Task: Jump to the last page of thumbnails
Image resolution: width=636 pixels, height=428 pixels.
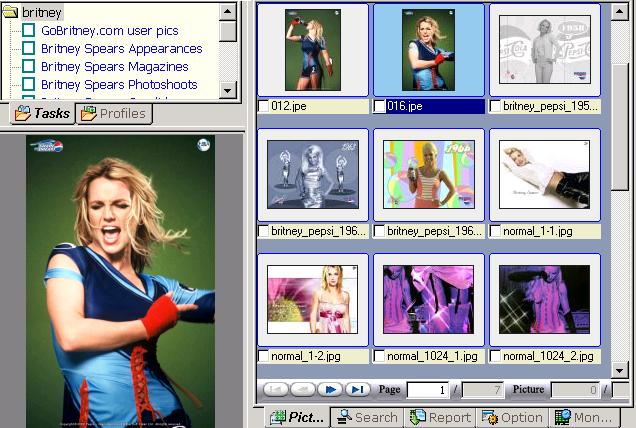Action: pos(357,389)
